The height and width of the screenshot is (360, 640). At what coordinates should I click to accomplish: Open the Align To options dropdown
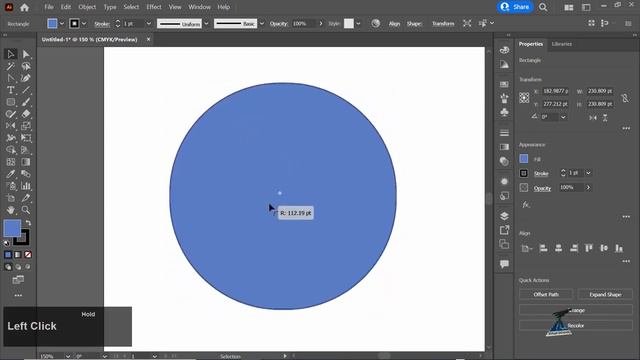coord(526,248)
